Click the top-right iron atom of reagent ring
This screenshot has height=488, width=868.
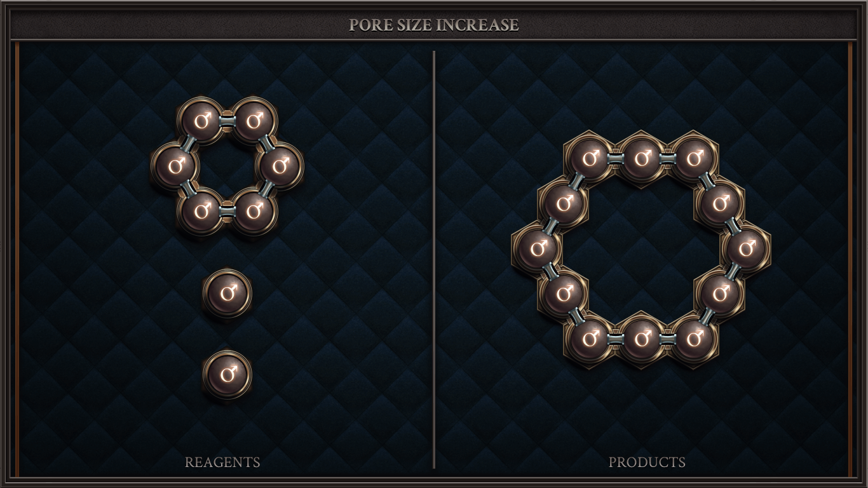coord(254,121)
